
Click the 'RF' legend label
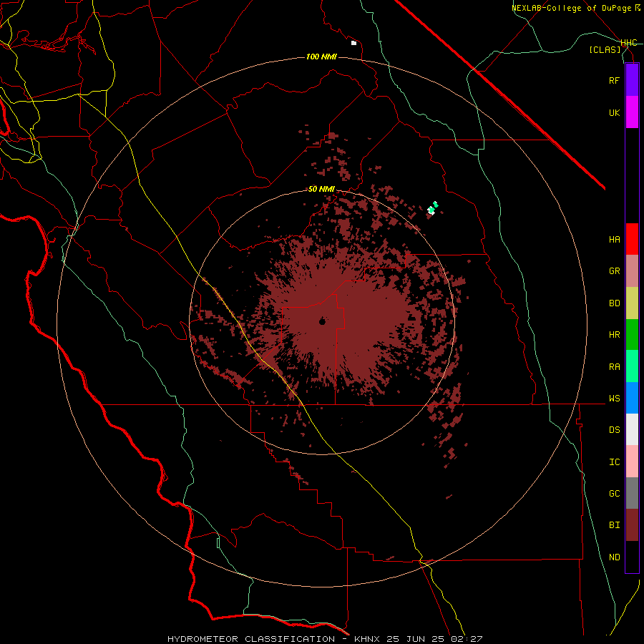(x=614, y=80)
